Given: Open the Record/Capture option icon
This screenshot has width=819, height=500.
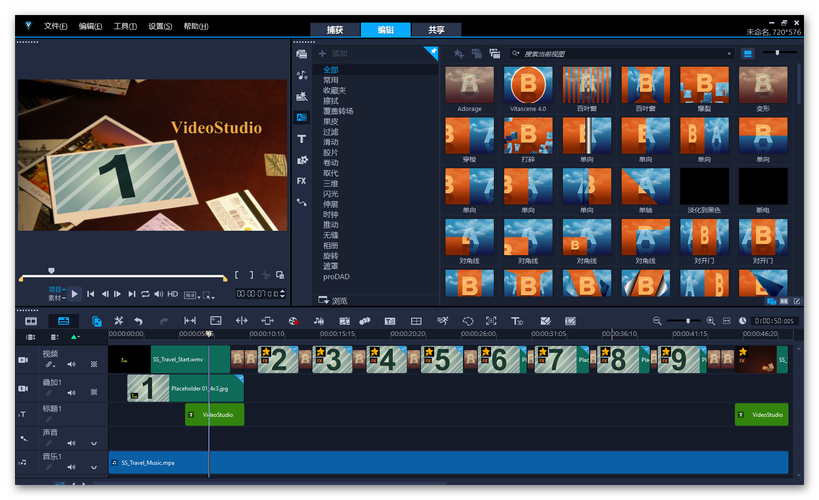Looking at the screenshot, I should click(293, 321).
